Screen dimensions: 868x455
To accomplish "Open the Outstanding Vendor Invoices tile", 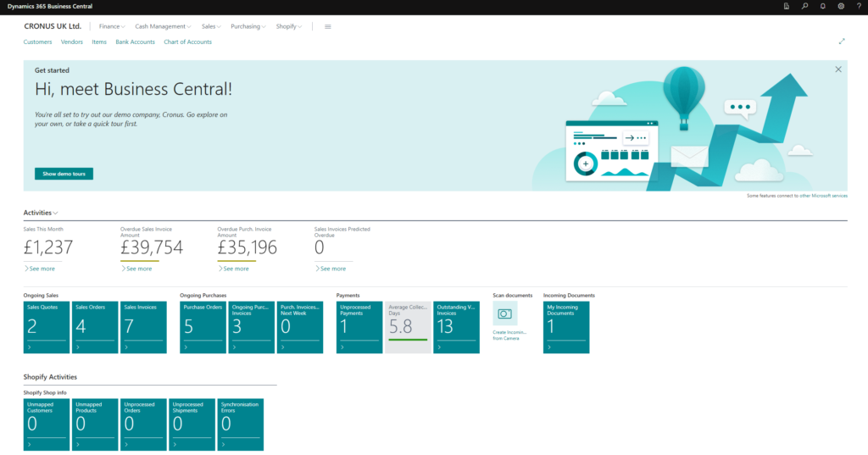I will [456, 327].
